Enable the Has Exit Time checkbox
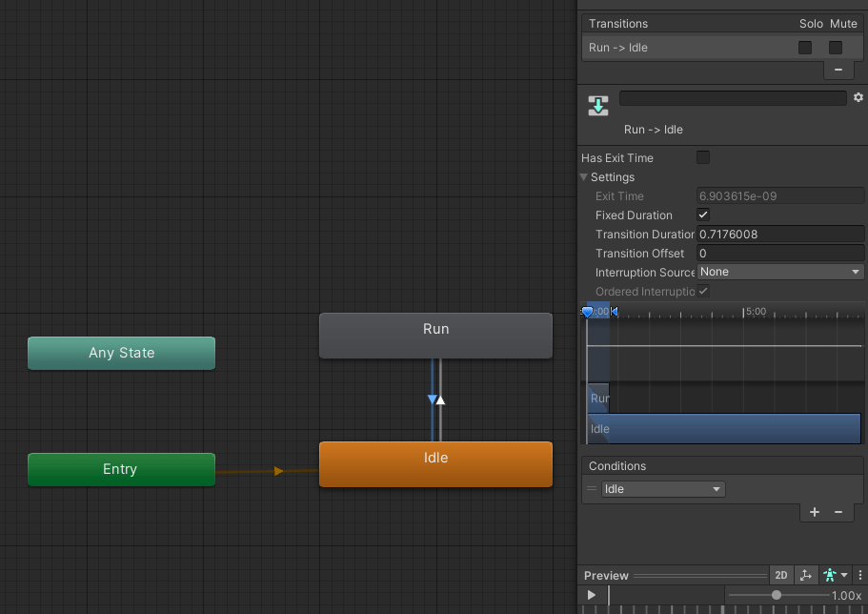This screenshot has height=614, width=868. pyautogui.click(x=703, y=157)
